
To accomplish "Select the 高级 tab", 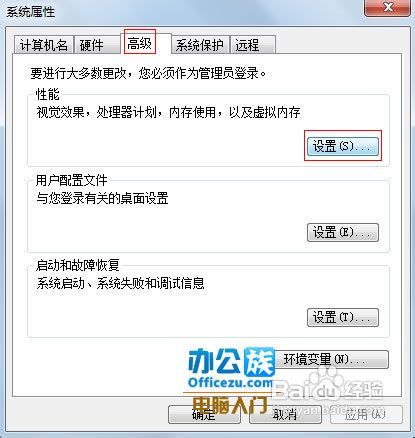I will pos(140,43).
